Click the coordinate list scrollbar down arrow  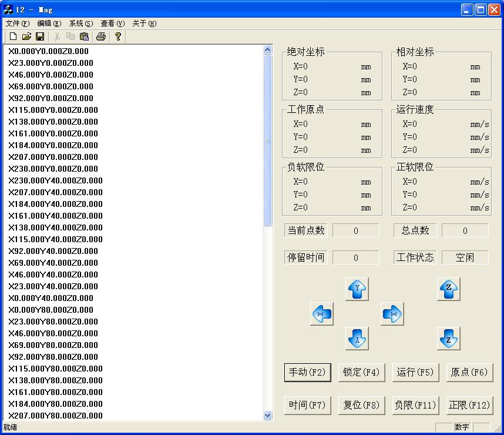(x=268, y=415)
